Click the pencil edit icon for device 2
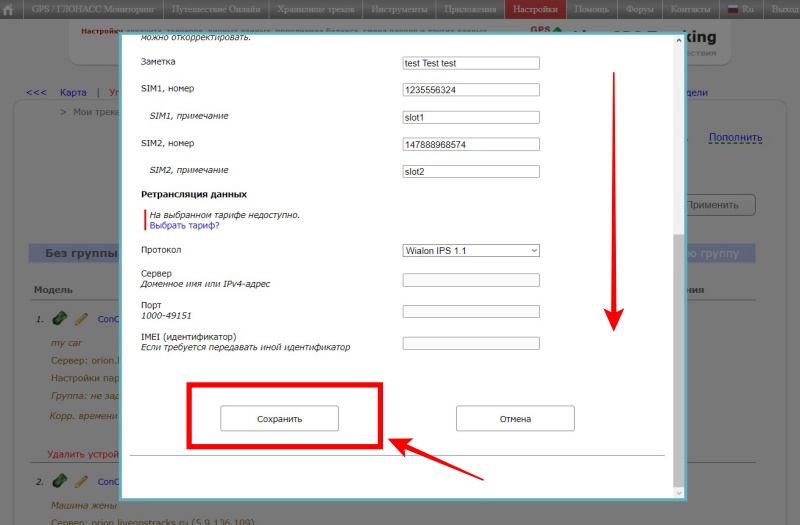The height and width of the screenshot is (525, 800). [x=82, y=481]
